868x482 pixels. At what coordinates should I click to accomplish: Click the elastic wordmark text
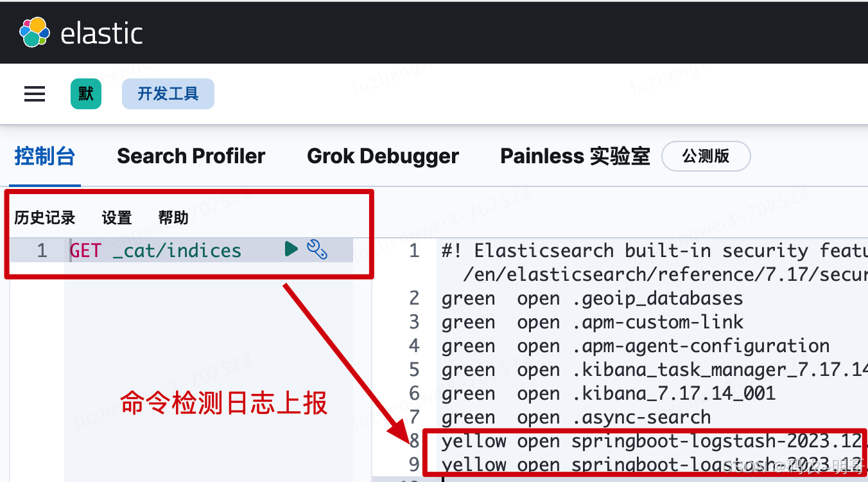tap(101, 33)
